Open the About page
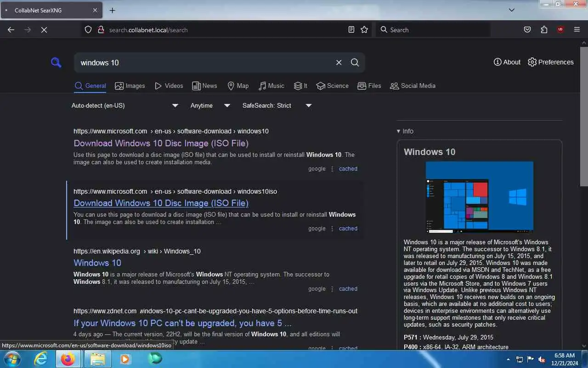Screen dimensions: 588x368 [x=507, y=62]
